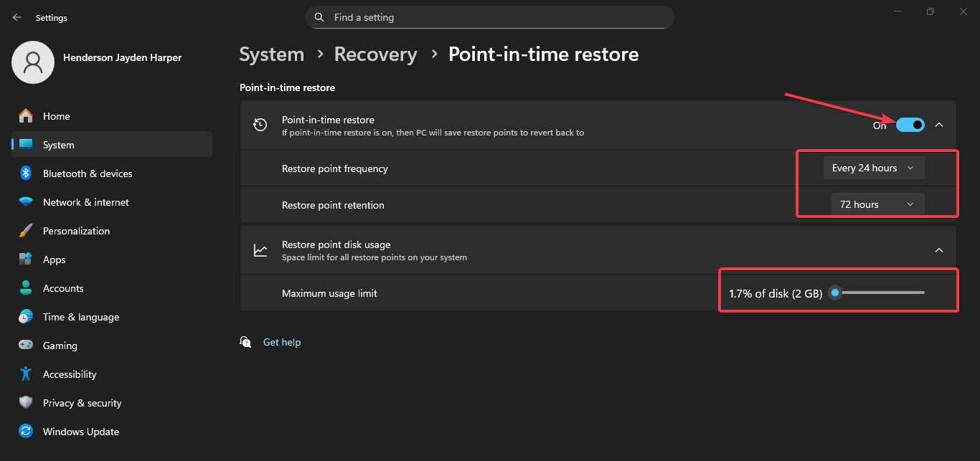Open the Get help link
This screenshot has height=461, width=980.
(282, 343)
